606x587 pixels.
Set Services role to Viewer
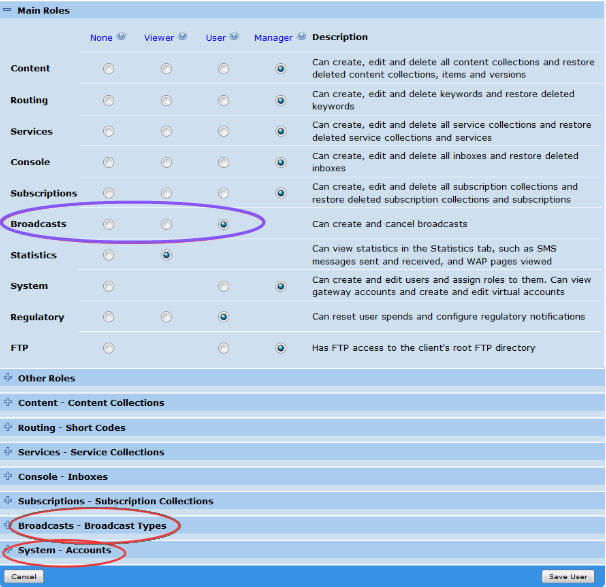(167, 131)
